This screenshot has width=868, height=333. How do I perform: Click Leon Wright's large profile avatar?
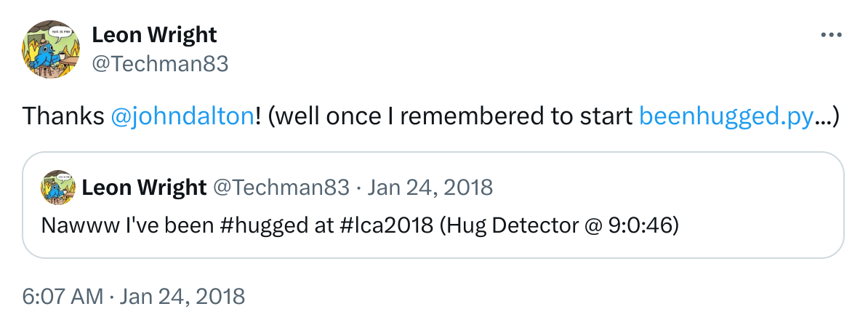52,49
